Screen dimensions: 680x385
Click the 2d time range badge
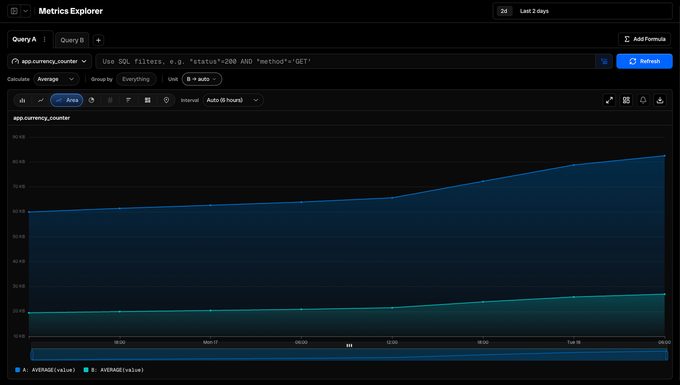click(503, 11)
